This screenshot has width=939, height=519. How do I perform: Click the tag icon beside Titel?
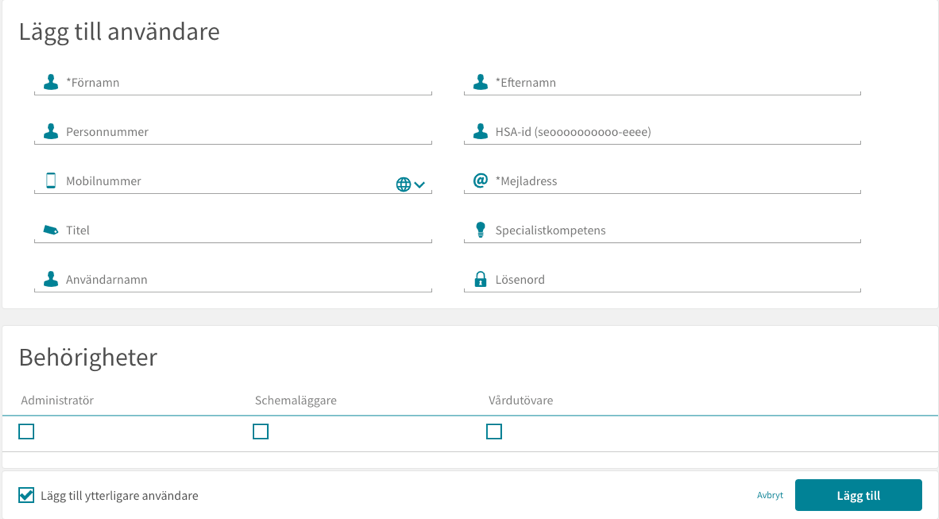pos(51,230)
